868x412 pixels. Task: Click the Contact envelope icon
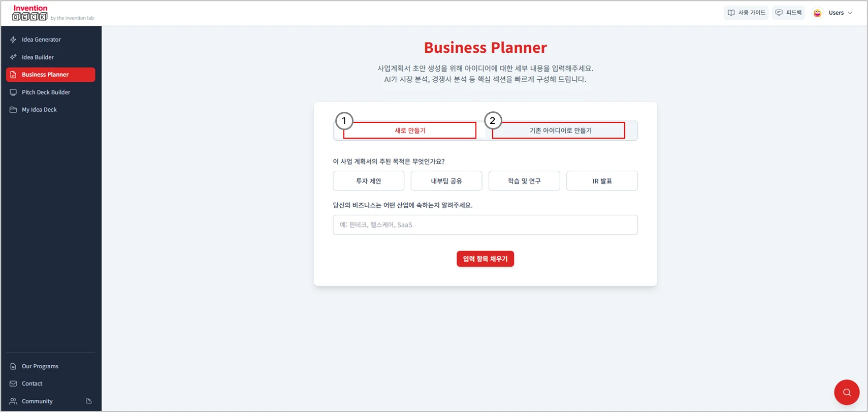click(13, 384)
